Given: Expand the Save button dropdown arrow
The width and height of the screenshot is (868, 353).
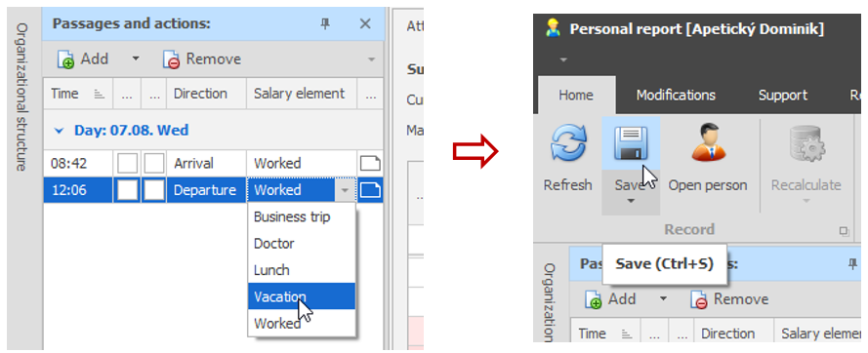Looking at the screenshot, I should 630,201.
